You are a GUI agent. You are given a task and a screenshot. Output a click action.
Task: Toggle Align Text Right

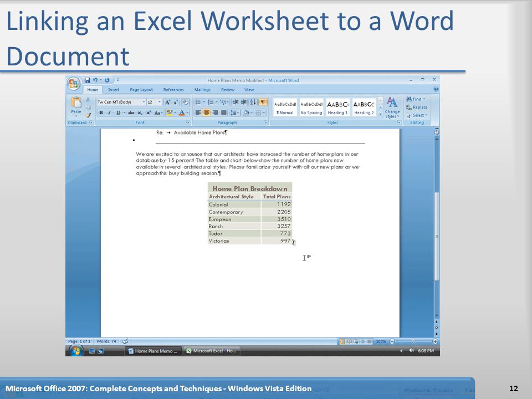[x=215, y=112]
